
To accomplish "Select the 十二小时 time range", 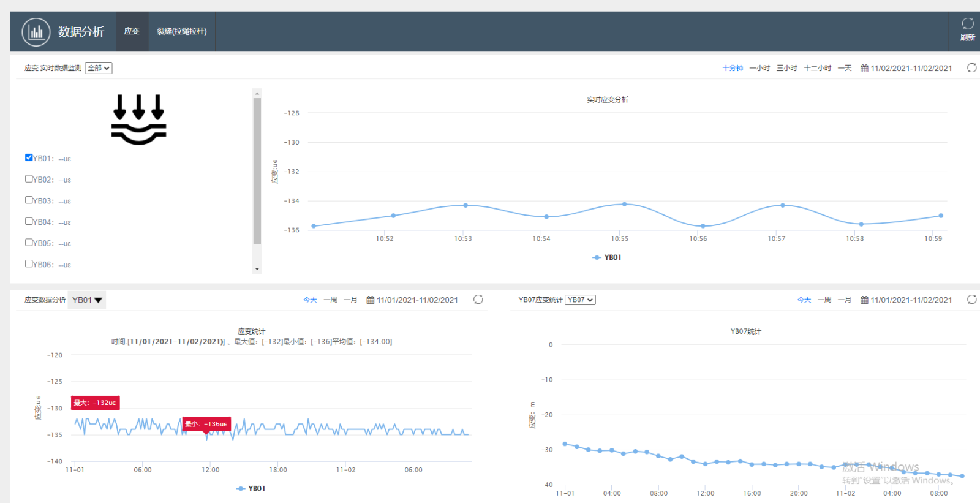I will (x=818, y=68).
